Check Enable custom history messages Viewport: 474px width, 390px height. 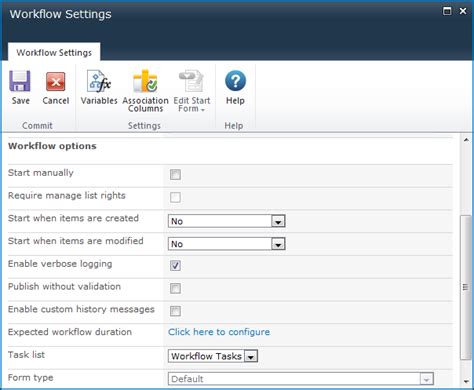(x=175, y=311)
